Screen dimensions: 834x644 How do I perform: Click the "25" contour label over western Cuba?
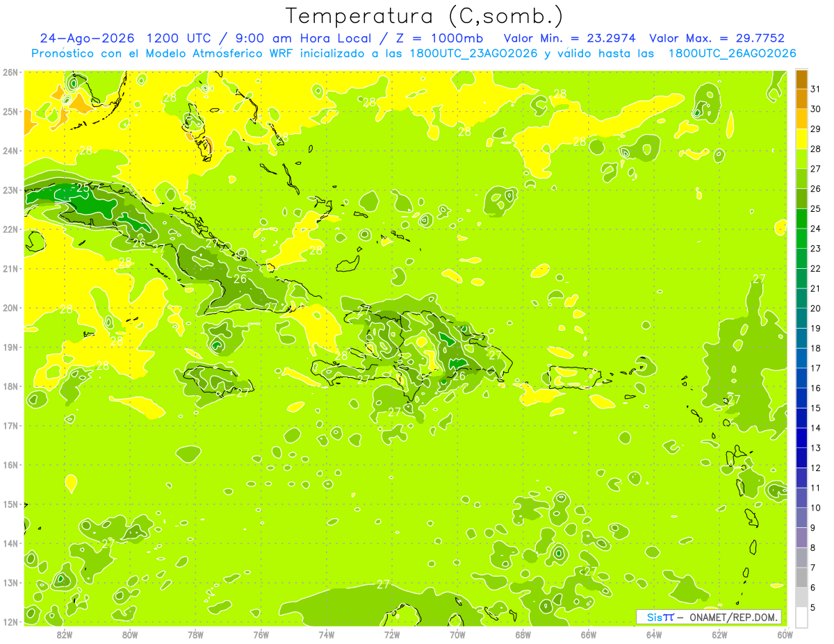(x=83, y=188)
